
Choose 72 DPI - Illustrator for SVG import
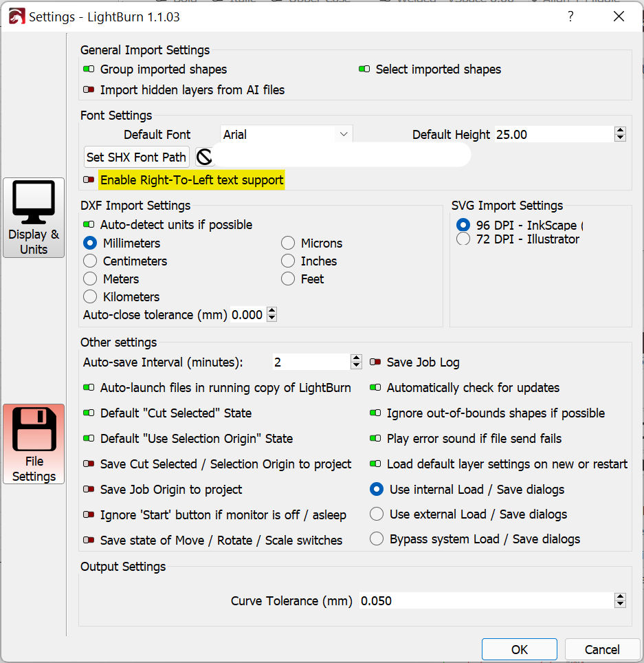tap(463, 239)
